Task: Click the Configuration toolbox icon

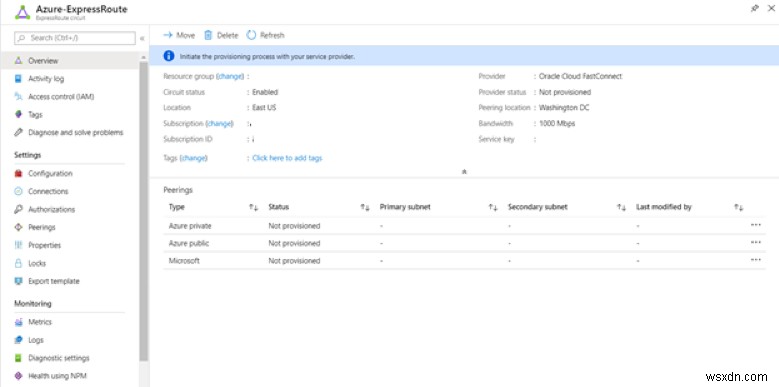Action: [19, 173]
